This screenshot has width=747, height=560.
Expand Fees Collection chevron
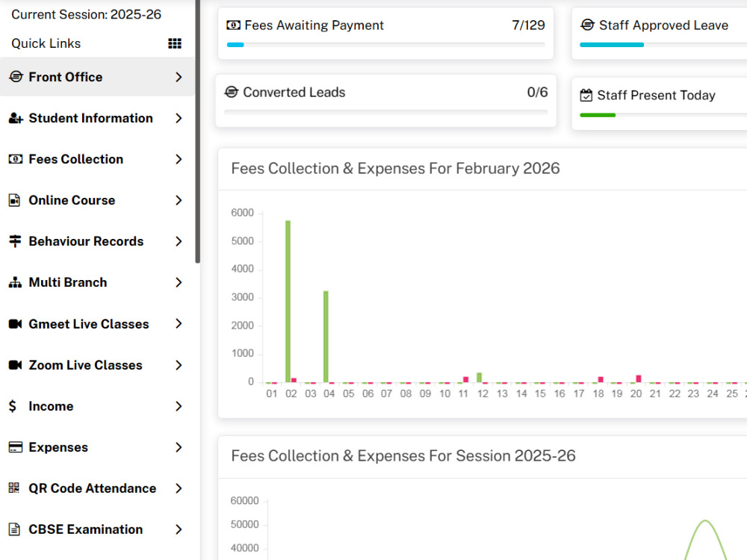(x=179, y=159)
